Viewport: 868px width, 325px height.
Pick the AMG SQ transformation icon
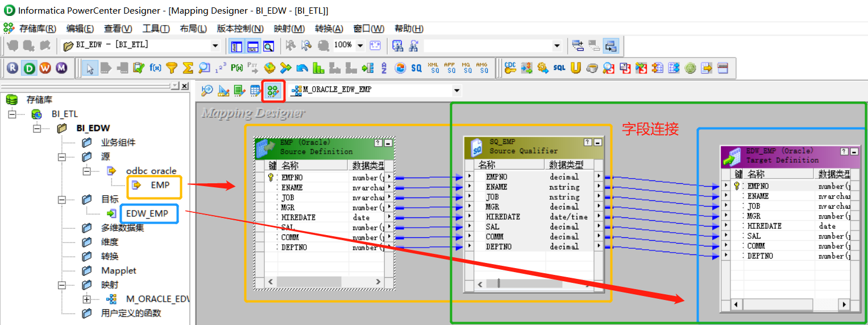coord(482,68)
